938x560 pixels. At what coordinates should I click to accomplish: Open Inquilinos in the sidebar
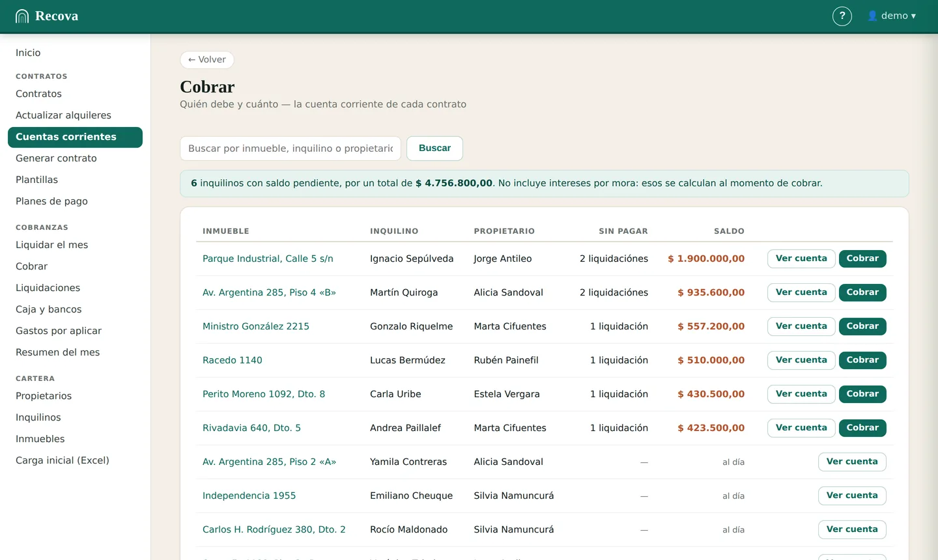[x=75, y=417]
